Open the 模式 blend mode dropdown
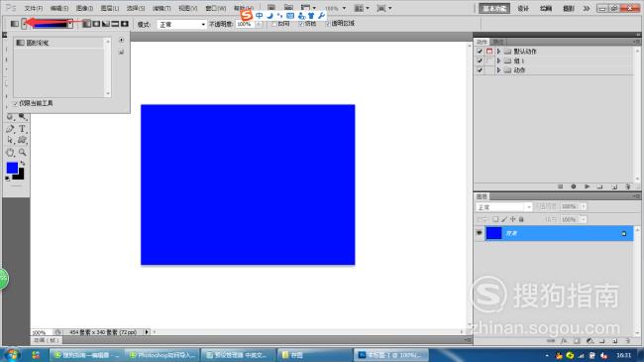 coord(181,24)
